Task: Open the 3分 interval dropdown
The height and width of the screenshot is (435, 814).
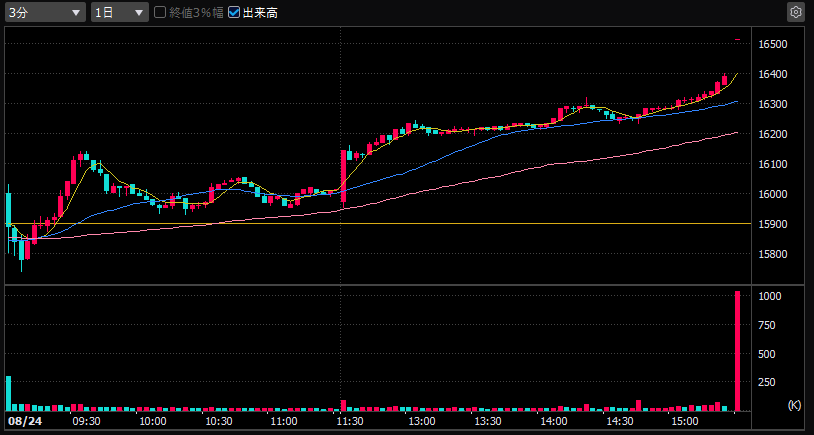Action: (45, 12)
